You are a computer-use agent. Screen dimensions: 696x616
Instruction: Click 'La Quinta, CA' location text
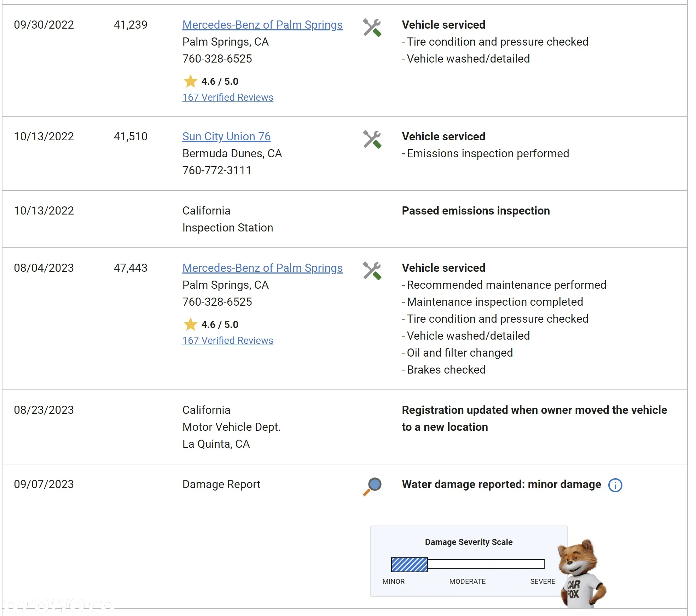[216, 444]
